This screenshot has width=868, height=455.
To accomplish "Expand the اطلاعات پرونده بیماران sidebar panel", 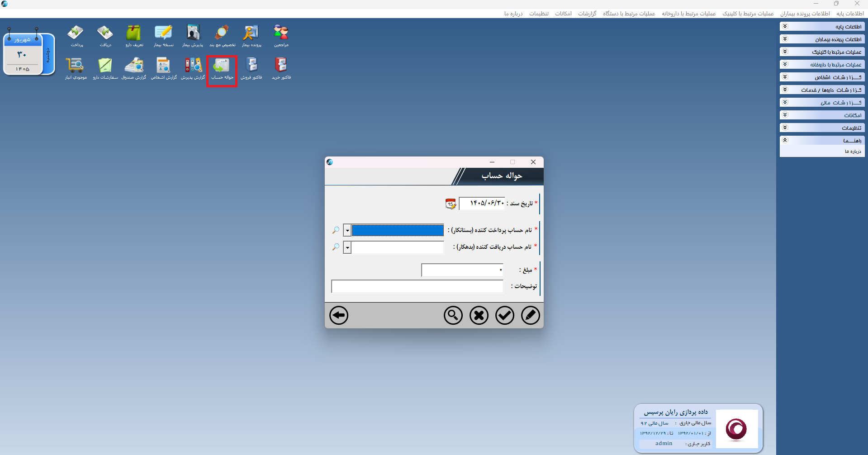I will coord(822,39).
